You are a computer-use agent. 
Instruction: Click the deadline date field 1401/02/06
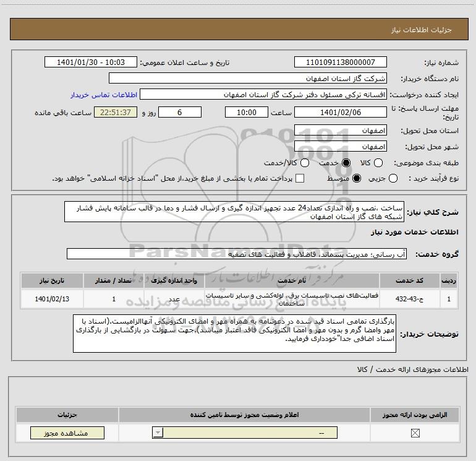(x=340, y=112)
